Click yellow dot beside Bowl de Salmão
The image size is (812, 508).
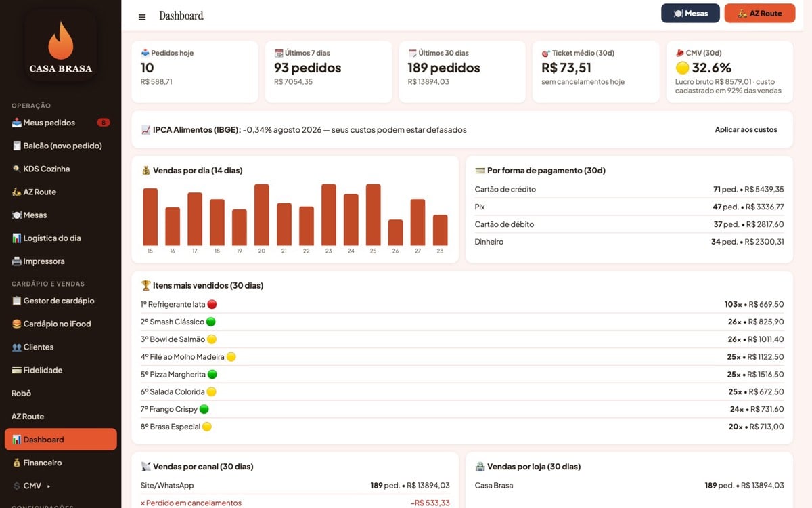pyautogui.click(x=212, y=339)
